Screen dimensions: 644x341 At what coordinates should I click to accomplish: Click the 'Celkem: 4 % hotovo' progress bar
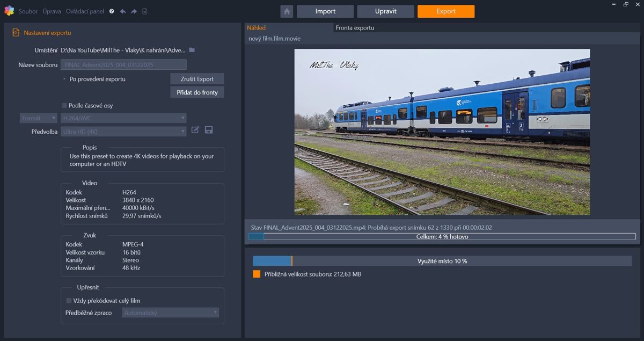click(x=442, y=236)
